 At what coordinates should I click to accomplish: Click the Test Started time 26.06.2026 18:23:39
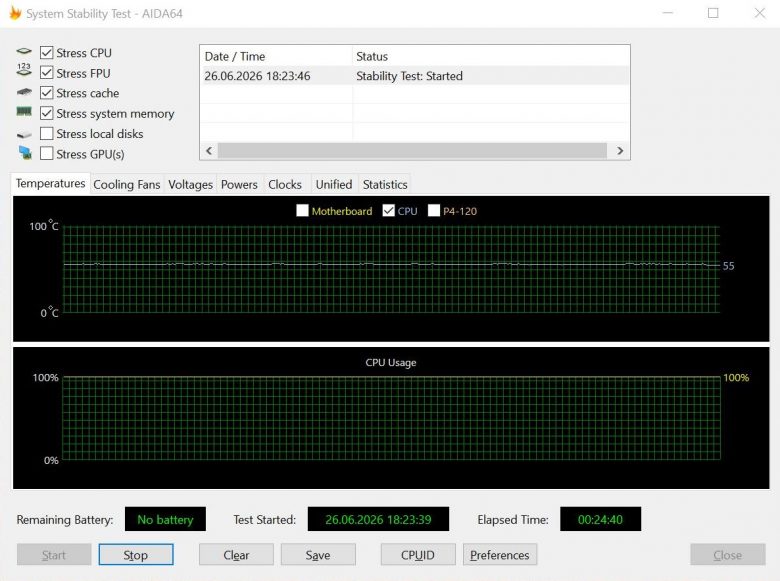point(378,519)
